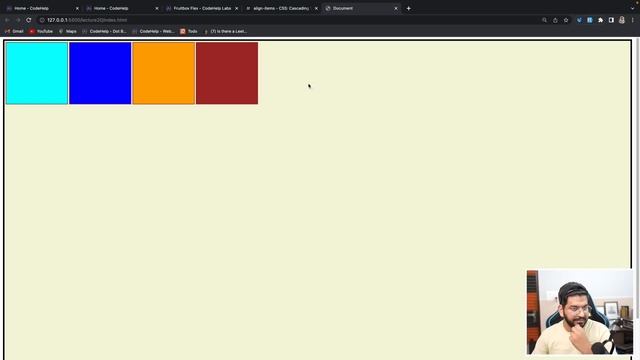Bookmark this page with the star icon
This screenshot has width=640, height=360.
(566, 20)
